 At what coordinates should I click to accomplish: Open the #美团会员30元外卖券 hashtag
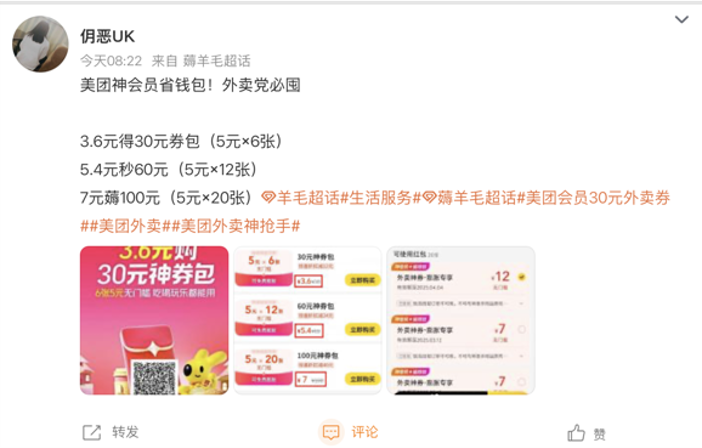(594, 197)
